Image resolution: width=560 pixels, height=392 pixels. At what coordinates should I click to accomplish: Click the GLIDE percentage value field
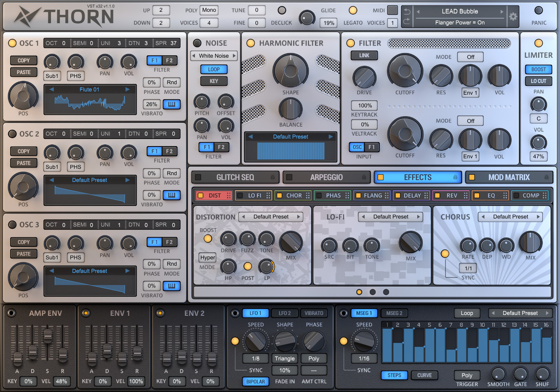tap(329, 23)
